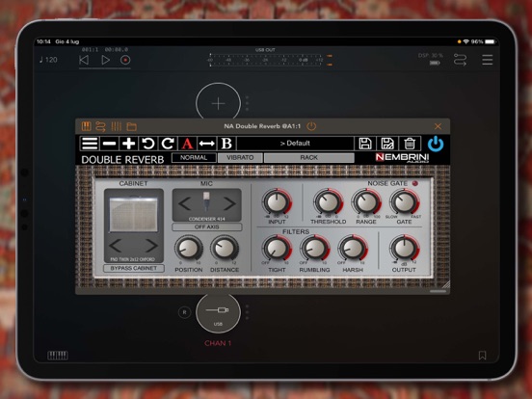Click the NEMBRINI AUDIO logo
This screenshot has width=532, height=399.
tap(403, 158)
